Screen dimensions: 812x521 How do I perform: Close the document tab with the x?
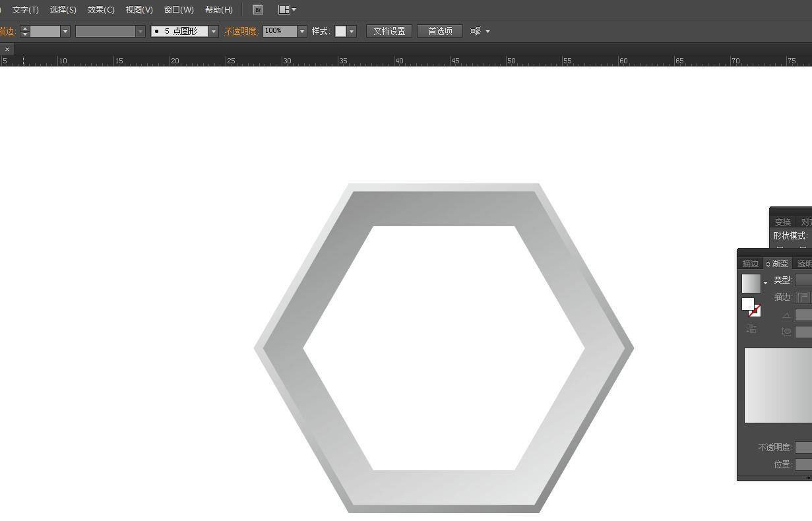(7, 49)
